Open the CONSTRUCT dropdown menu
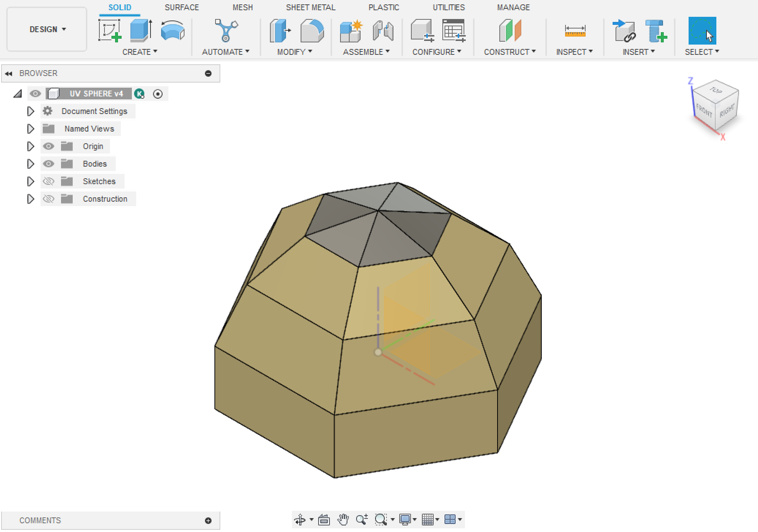The height and width of the screenshot is (532, 758). coord(510,52)
